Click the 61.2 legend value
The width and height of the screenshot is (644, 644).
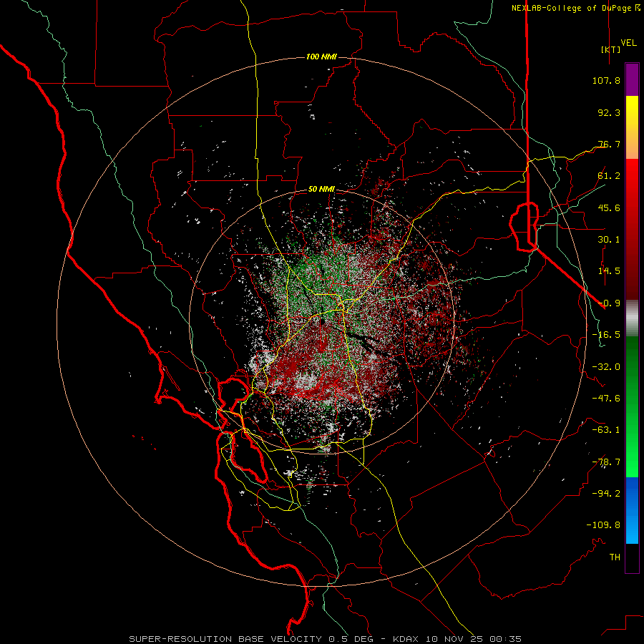[609, 176]
